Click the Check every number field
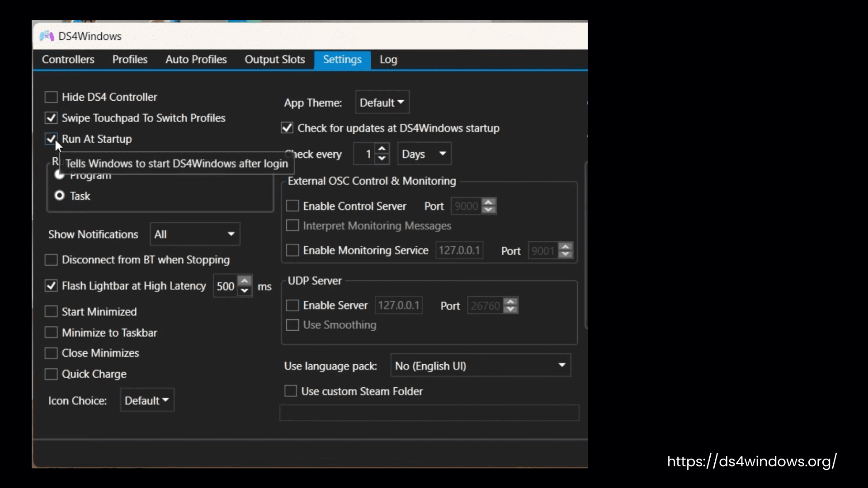The image size is (868, 488). 364,154
